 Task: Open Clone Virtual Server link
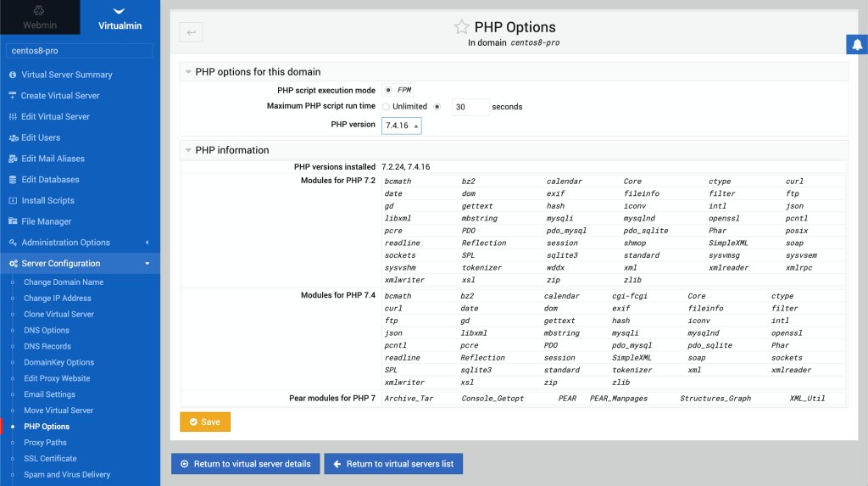[58, 314]
